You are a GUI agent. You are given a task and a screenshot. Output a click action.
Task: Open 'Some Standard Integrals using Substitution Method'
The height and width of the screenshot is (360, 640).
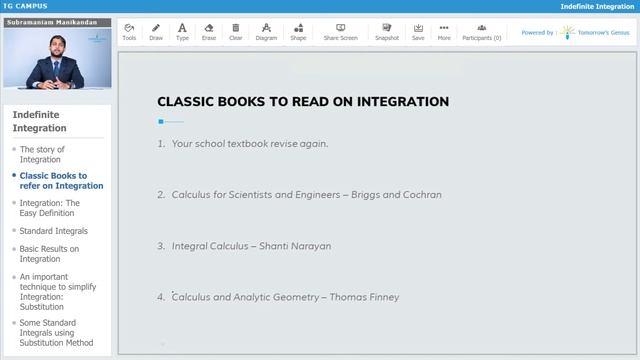point(56,333)
